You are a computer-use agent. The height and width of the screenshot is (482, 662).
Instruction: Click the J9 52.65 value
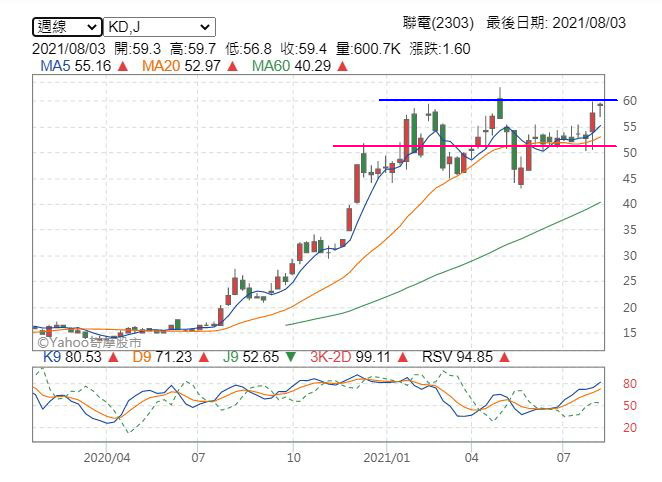point(251,357)
